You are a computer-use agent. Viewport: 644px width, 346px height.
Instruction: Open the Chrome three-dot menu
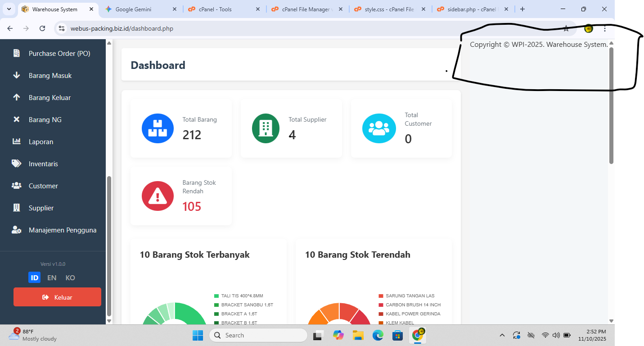pyautogui.click(x=605, y=28)
